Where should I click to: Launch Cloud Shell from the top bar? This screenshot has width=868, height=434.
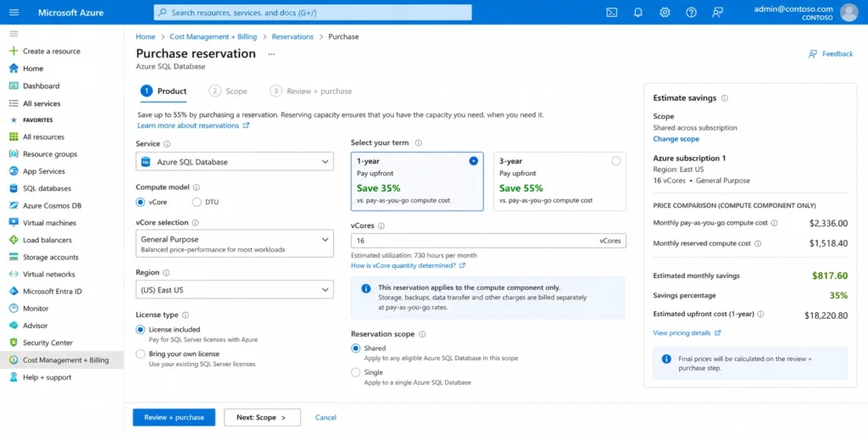coord(612,12)
